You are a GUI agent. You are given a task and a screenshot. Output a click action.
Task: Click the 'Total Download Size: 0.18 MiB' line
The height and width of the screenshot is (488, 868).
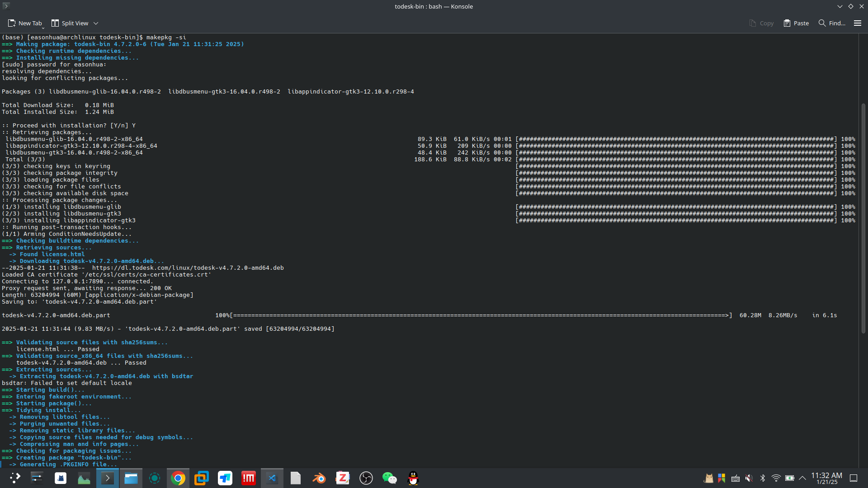(58, 105)
